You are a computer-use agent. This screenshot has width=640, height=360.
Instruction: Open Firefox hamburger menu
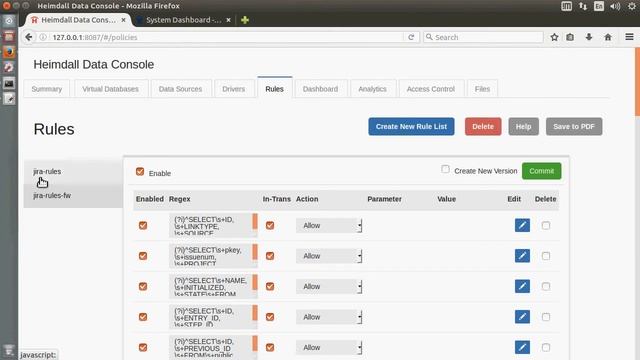click(x=629, y=37)
